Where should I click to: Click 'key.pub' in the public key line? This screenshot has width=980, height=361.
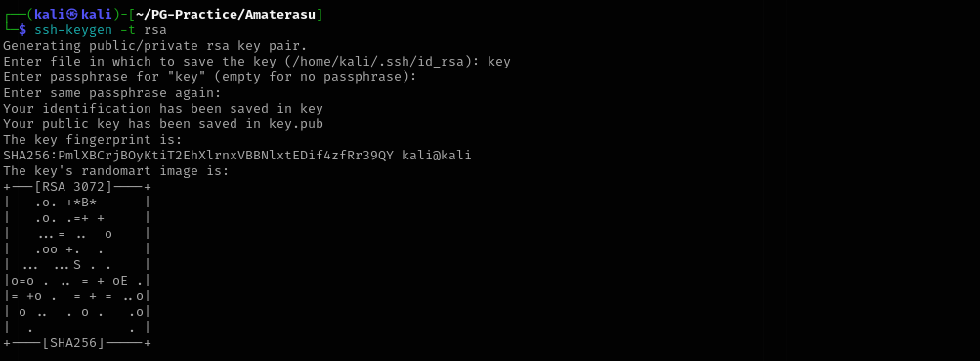click(296, 124)
